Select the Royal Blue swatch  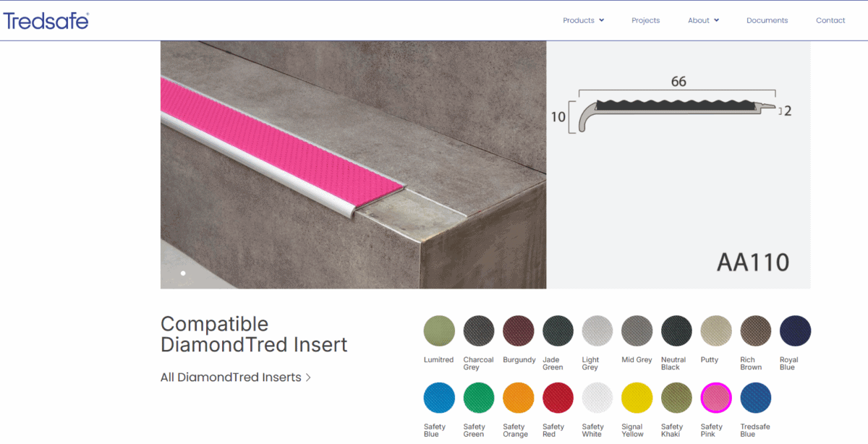[795, 331]
